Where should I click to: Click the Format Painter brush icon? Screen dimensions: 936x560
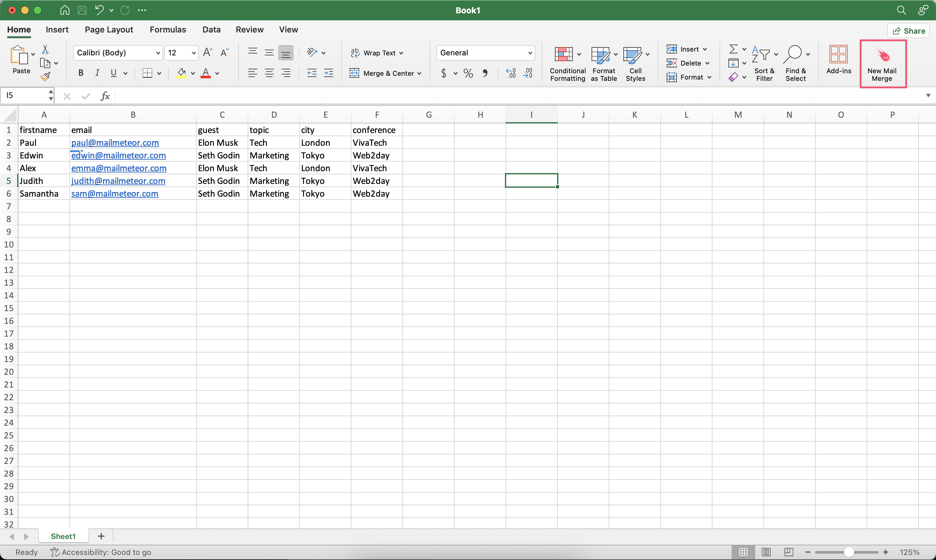click(45, 77)
